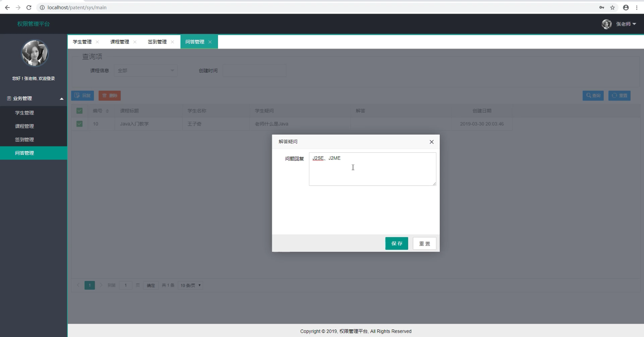Click the saved password key icon
644x337 pixels.
[602, 7]
